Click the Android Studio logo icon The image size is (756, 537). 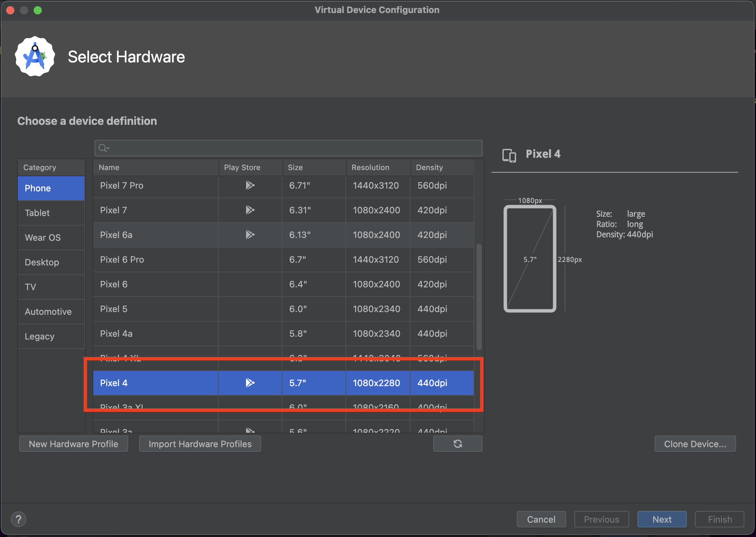click(x=35, y=57)
